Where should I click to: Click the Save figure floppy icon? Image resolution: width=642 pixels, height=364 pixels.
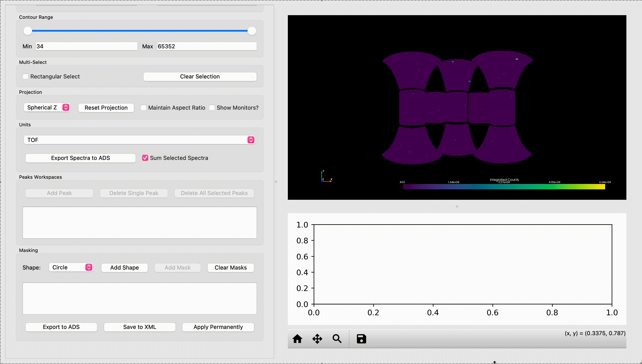coord(361,339)
